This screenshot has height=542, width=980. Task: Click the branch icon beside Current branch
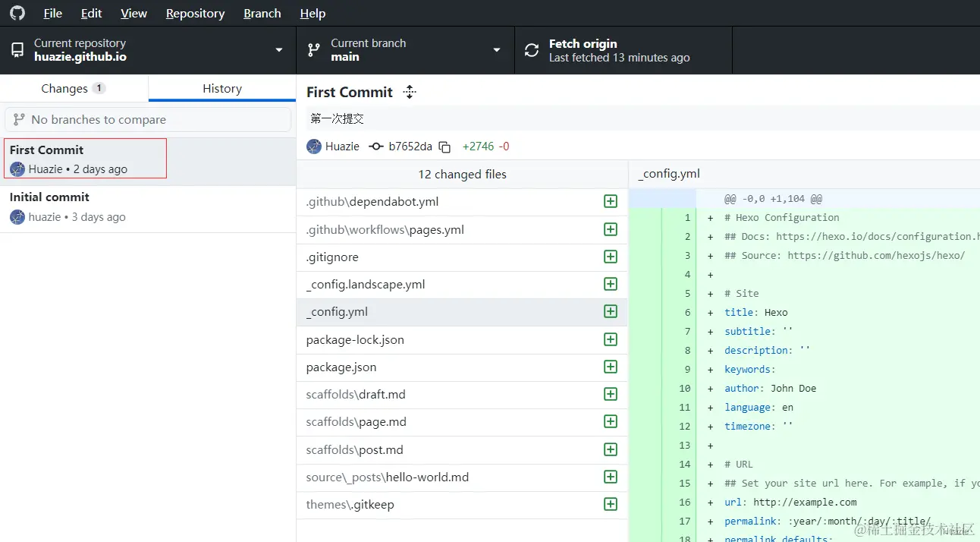[313, 50]
